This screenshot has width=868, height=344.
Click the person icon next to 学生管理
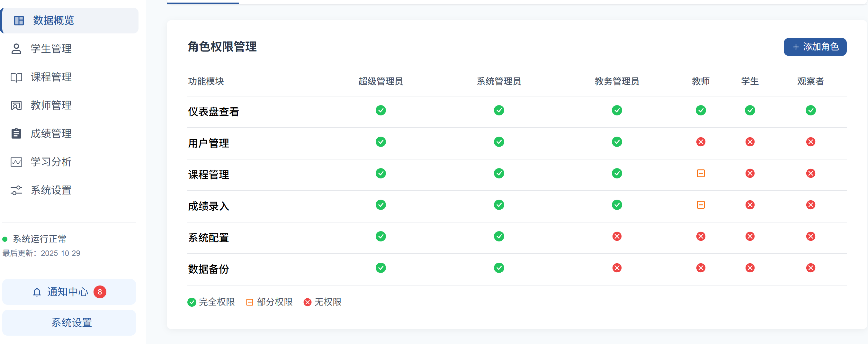(16, 49)
